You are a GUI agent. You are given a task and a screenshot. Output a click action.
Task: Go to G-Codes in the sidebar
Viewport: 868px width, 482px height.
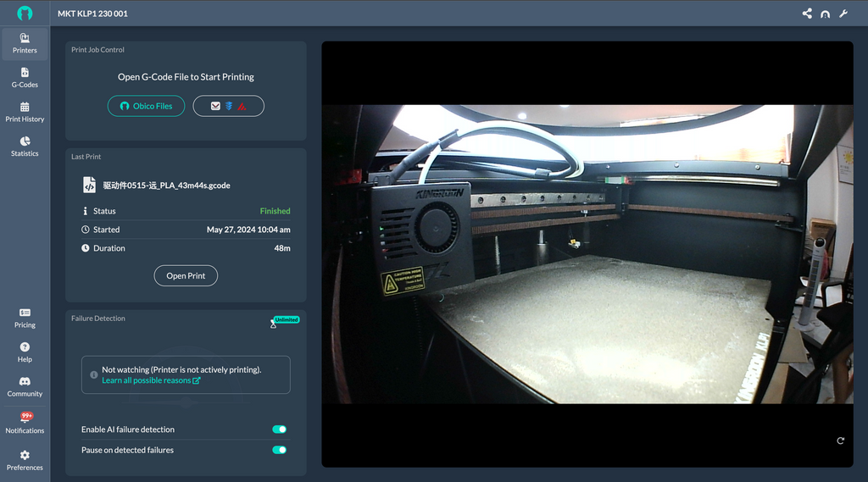25,77
